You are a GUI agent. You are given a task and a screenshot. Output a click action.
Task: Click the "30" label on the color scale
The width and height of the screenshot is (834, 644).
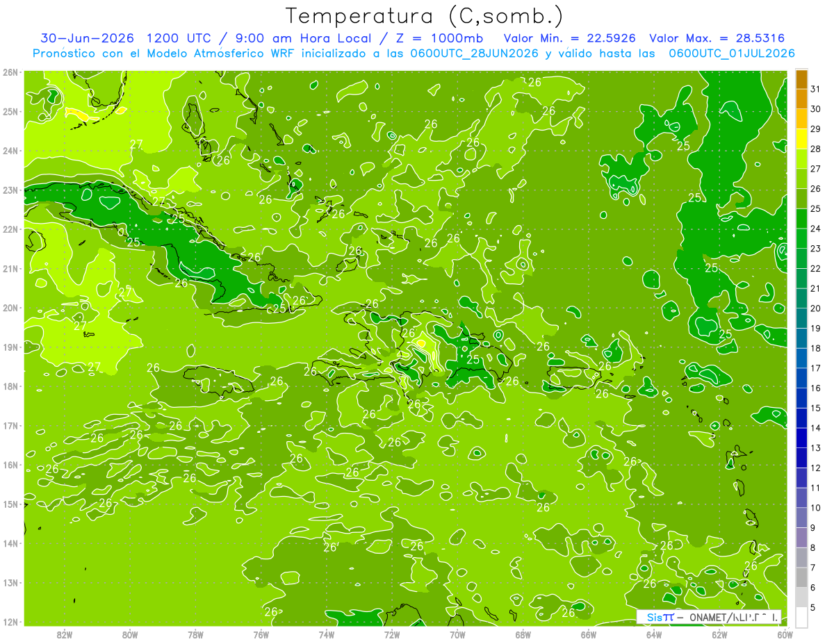pyautogui.click(x=816, y=109)
